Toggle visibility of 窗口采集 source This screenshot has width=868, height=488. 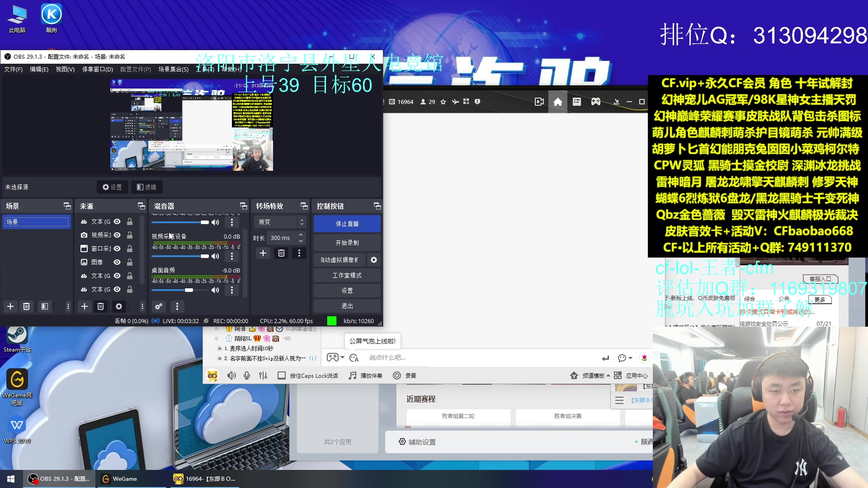(x=117, y=249)
